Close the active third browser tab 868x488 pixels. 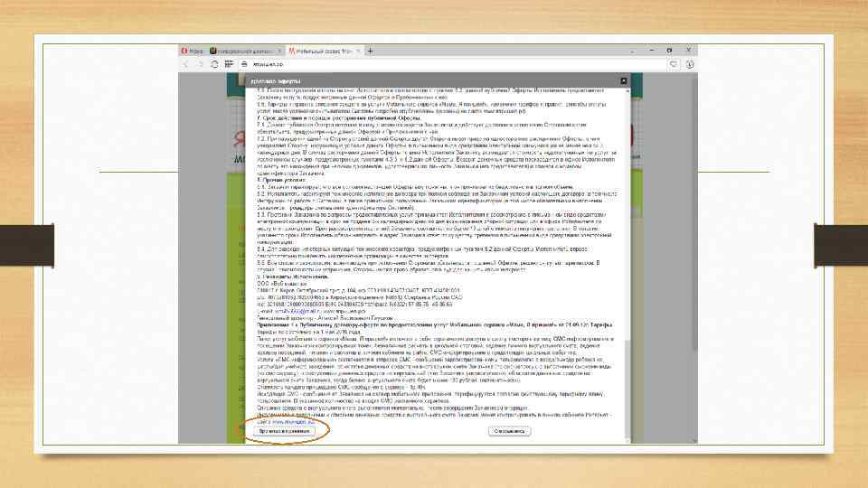(x=358, y=51)
